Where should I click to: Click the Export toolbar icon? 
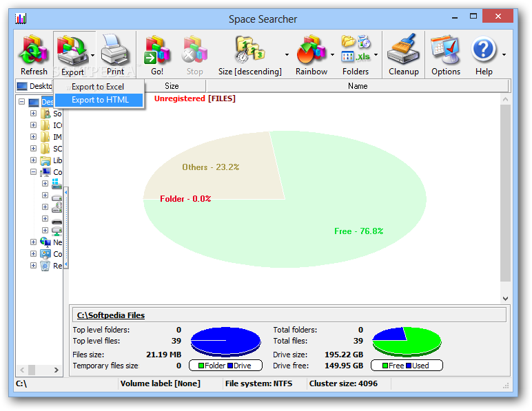(x=72, y=51)
